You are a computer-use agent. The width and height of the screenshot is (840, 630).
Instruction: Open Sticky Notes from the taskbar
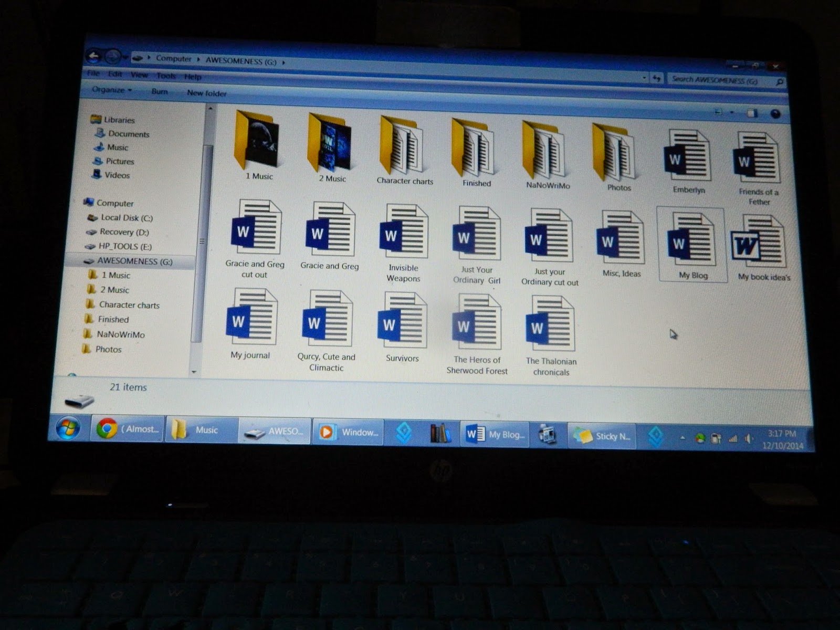tap(602, 436)
